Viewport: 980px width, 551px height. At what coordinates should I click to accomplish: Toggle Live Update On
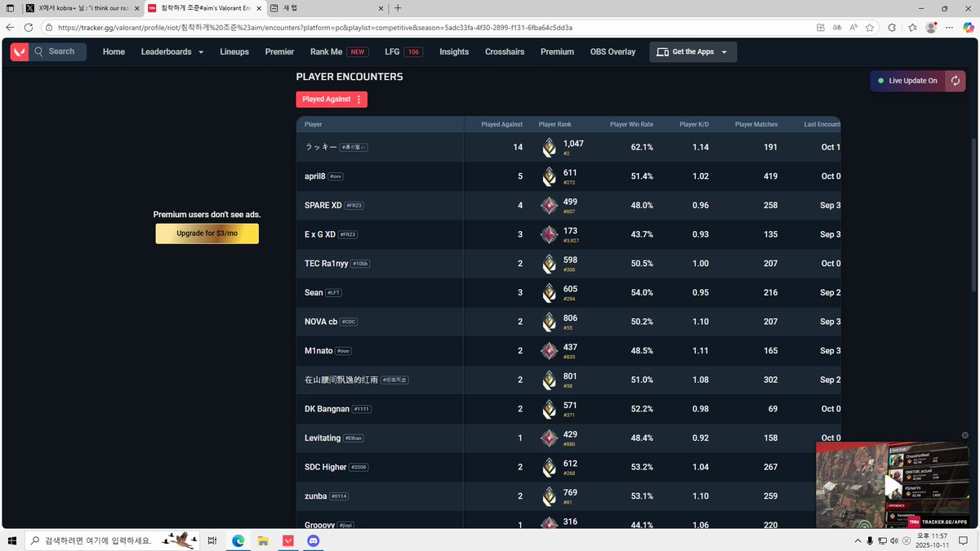tap(908, 81)
